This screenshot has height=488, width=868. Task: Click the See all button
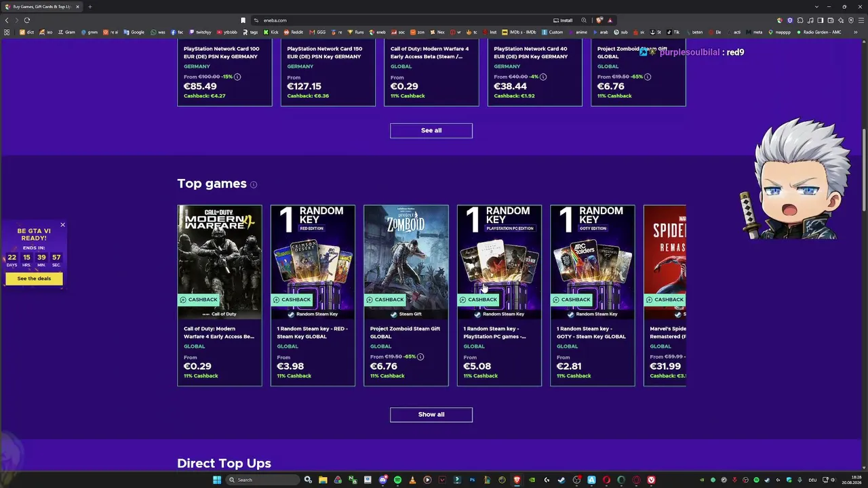(x=431, y=131)
